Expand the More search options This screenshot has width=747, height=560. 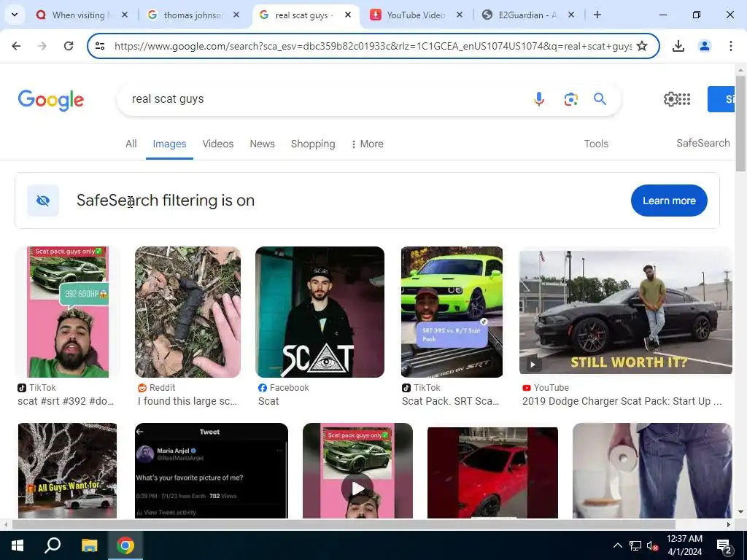pyautogui.click(x=368, y=144)
